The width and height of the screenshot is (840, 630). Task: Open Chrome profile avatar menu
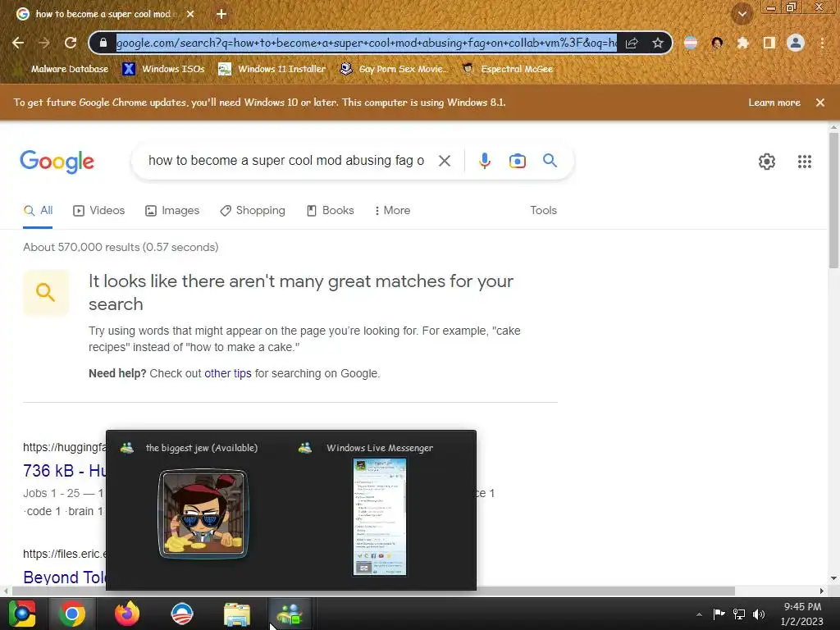click(796, 43)
